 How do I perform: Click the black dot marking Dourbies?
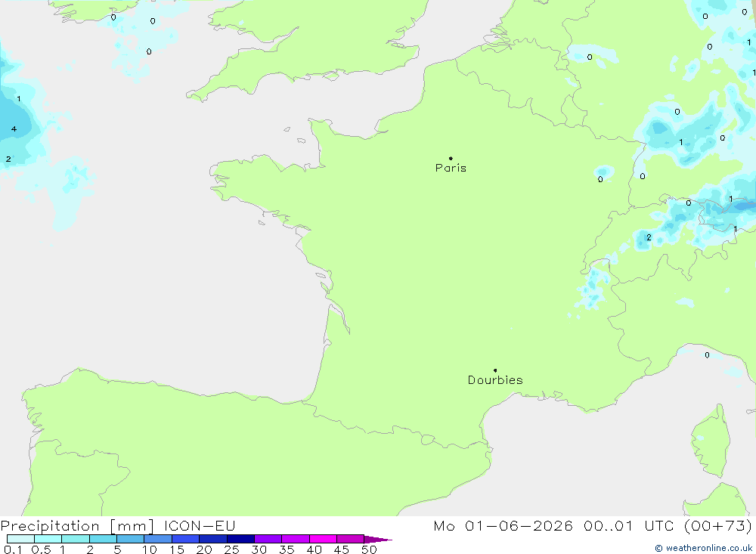pos(495,370)
